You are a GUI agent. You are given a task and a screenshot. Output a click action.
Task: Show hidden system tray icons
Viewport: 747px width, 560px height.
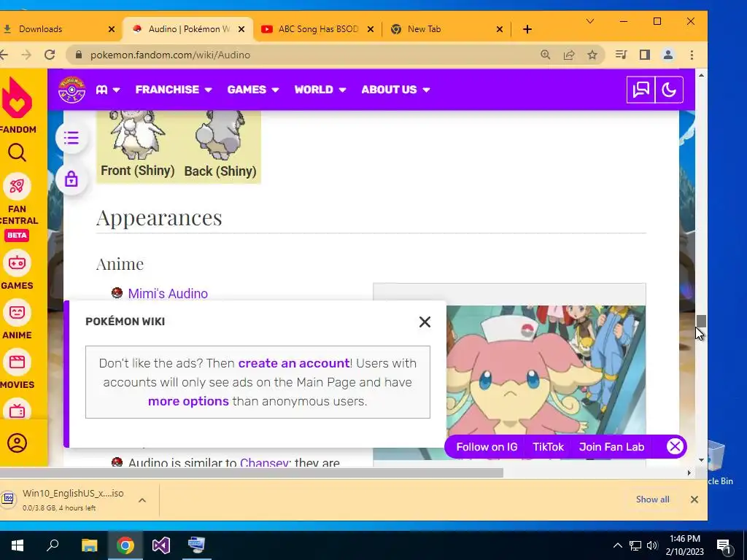pos(617,545)
